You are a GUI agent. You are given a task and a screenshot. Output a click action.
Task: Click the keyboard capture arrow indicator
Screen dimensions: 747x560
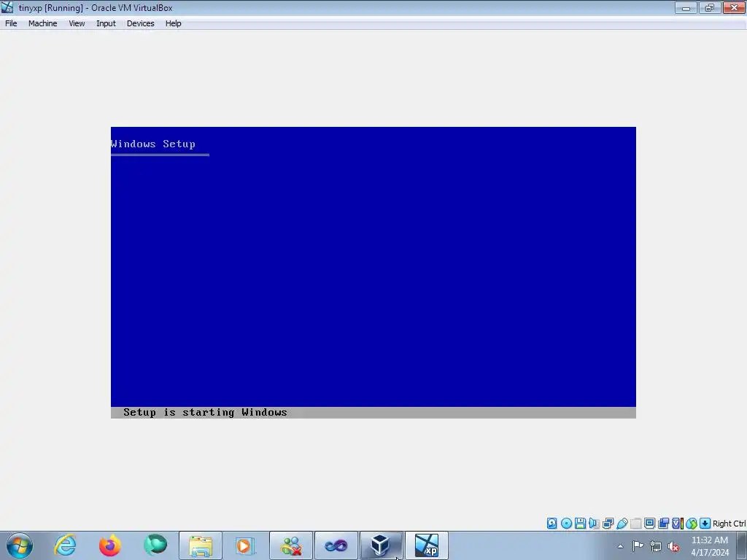705,524
